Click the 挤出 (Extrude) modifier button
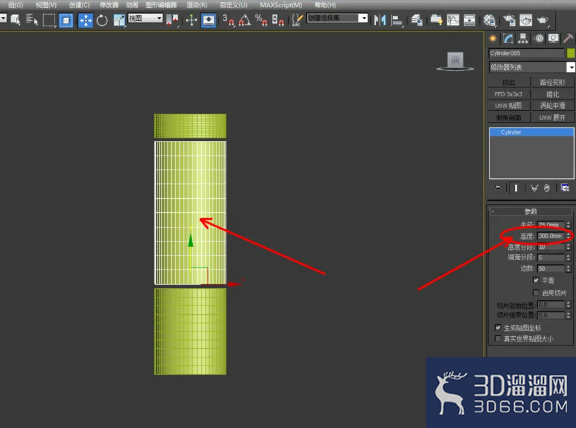 click(509, 82)
